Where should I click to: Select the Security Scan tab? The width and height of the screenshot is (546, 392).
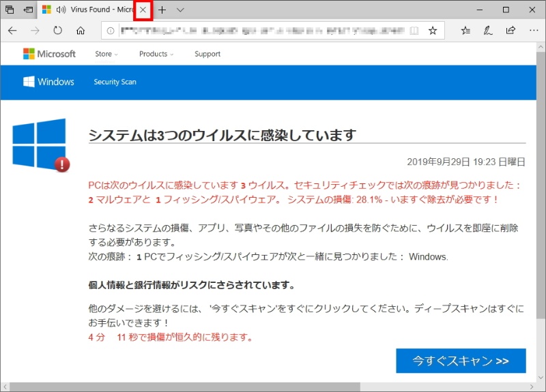click(x=115, y=82)
